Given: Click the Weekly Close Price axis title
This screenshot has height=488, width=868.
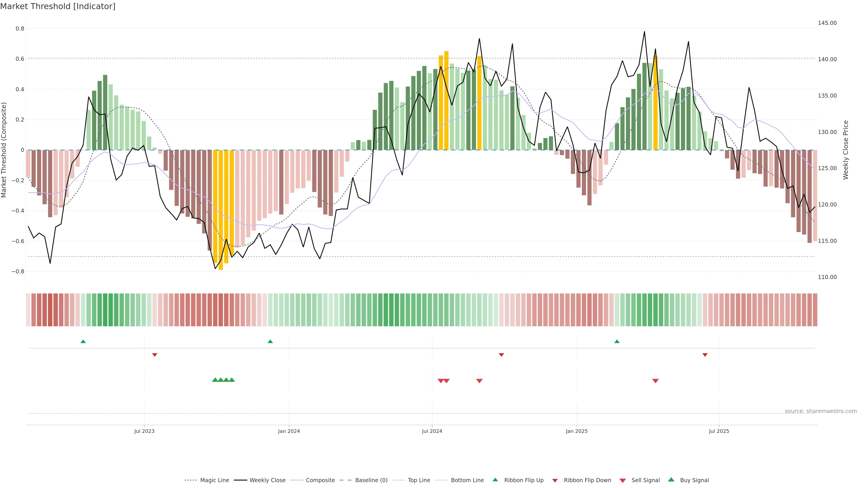Looking at the screenshot, I should [x=845, y=150].
